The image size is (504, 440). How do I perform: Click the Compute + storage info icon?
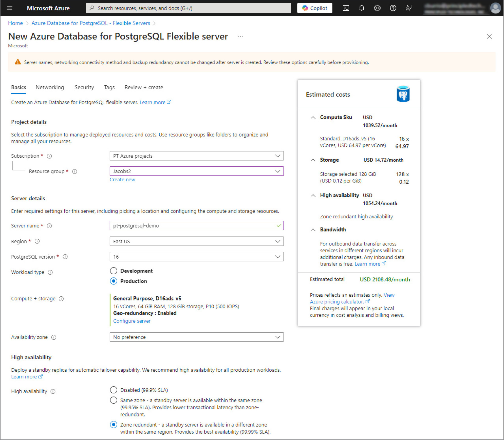[61, 299]
